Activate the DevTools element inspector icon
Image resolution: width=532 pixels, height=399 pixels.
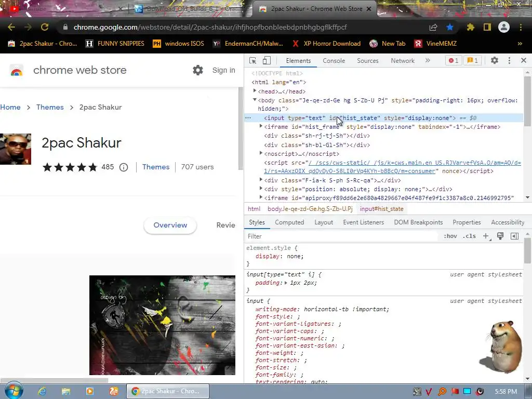pyautogui.click(x=253, y=60)
